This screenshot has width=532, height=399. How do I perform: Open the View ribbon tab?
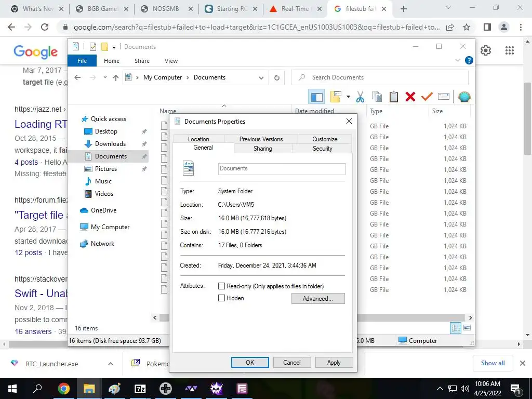(x=171, y=61)
